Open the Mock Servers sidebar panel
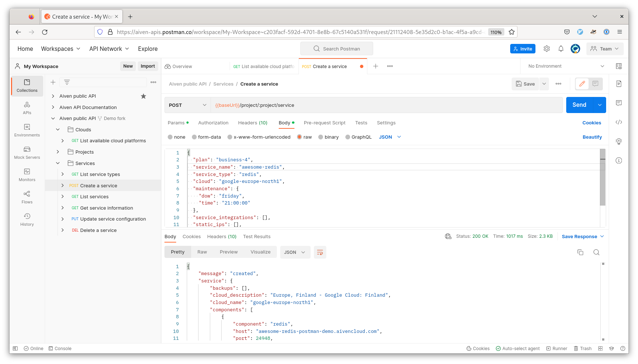 tap(27, 153)
